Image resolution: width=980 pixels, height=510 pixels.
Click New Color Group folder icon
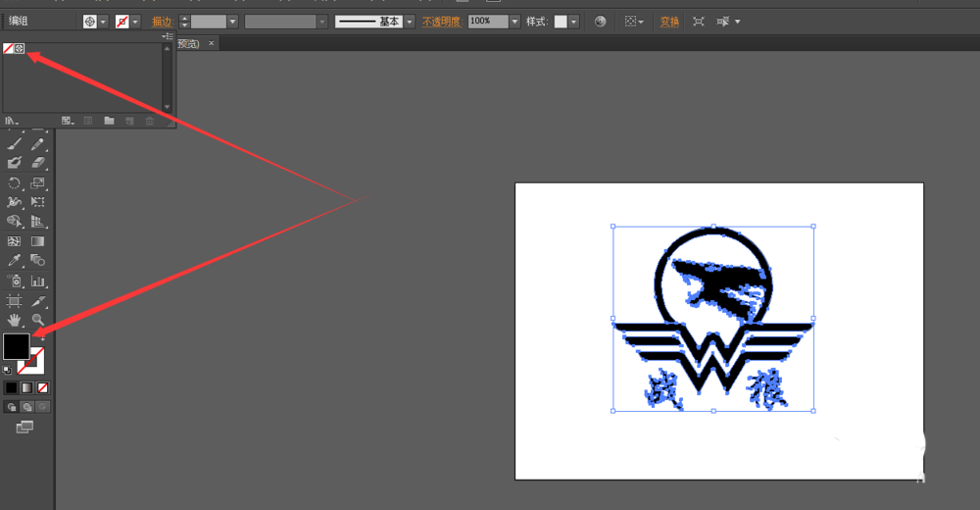(x=110, y=121)
